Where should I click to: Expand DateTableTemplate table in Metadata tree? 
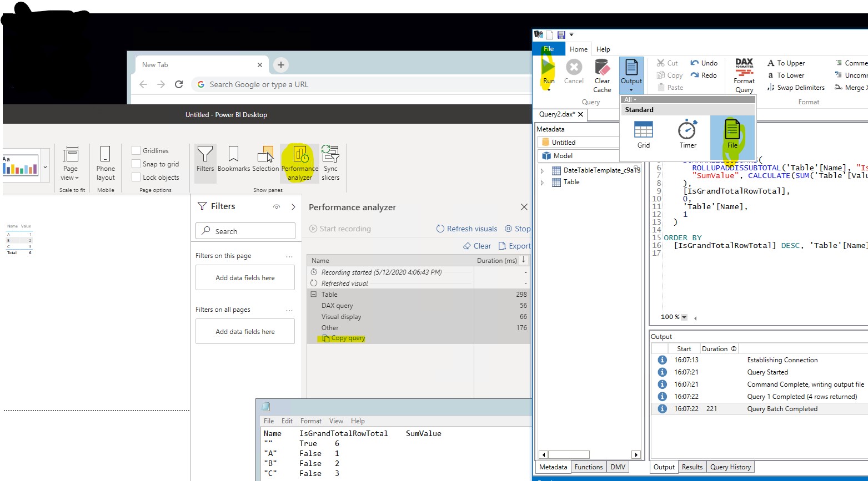pyautogui.click(x=543, y=171)
